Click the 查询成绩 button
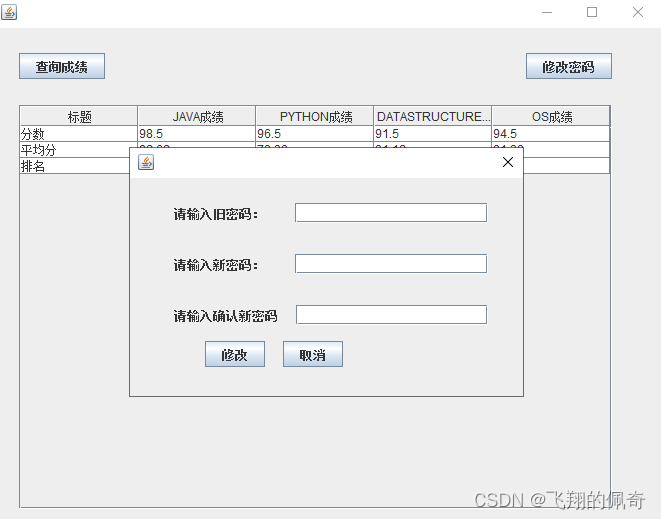Image resolution: width=661 pixels, height=519 pixels. click(x=62, y=66)
